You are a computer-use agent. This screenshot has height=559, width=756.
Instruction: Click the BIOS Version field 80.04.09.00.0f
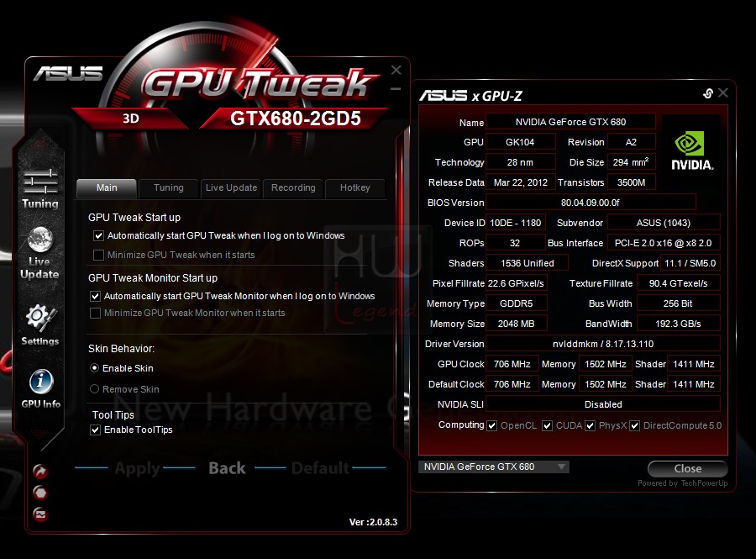(x=591, y=203)
